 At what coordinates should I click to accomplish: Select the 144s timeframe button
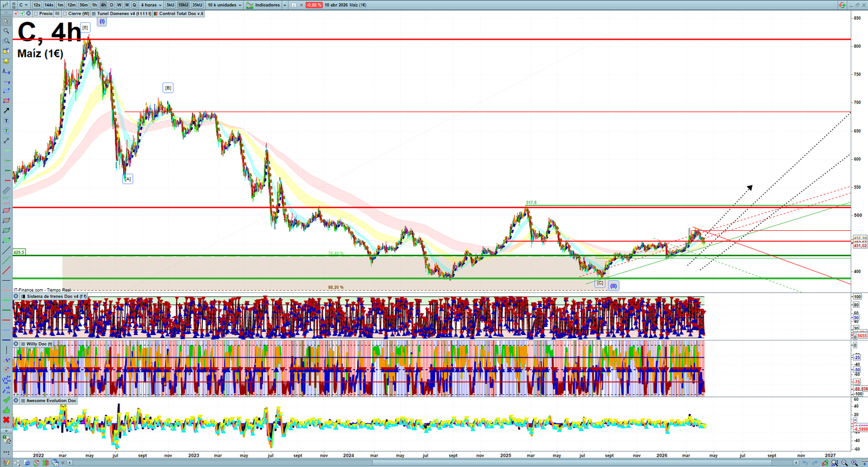pyautogui.click(x=49, y=5)
